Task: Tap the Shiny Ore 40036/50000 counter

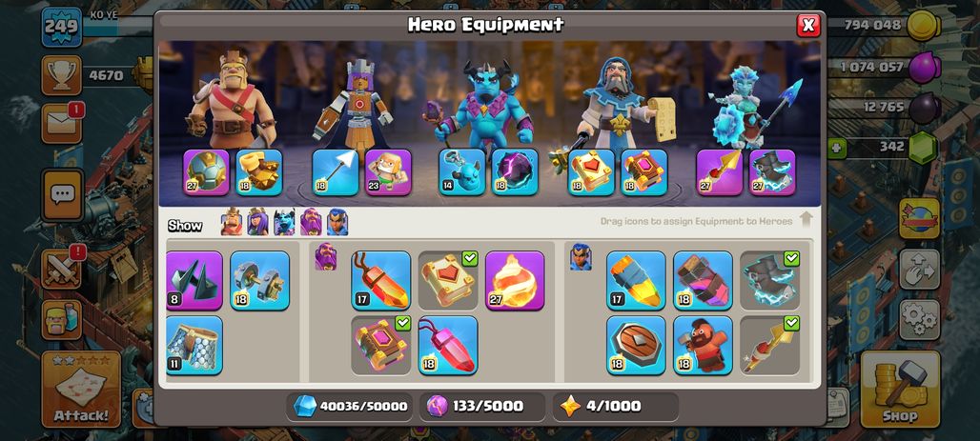Action: pos(350,406)
